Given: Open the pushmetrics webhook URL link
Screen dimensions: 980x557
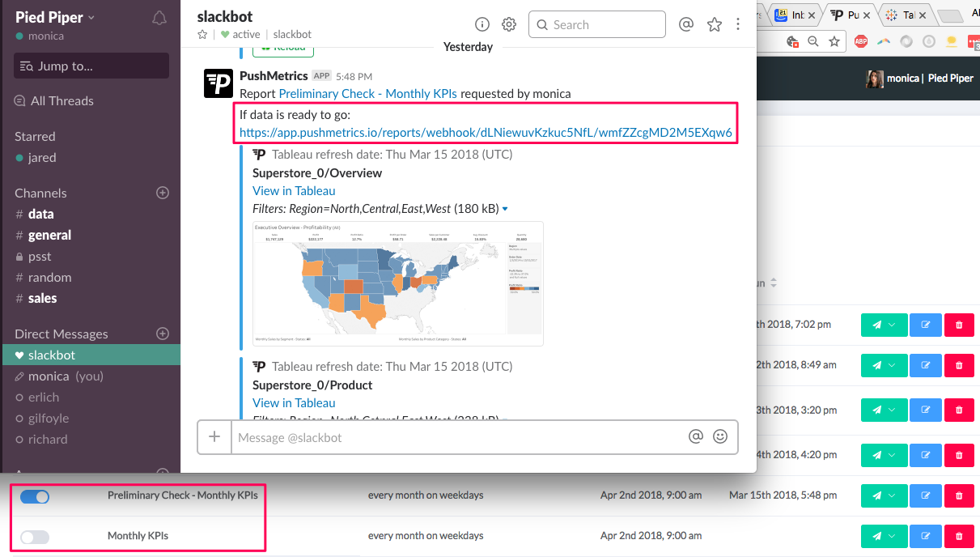Looking at the screenshot, I should click(486, 132).
